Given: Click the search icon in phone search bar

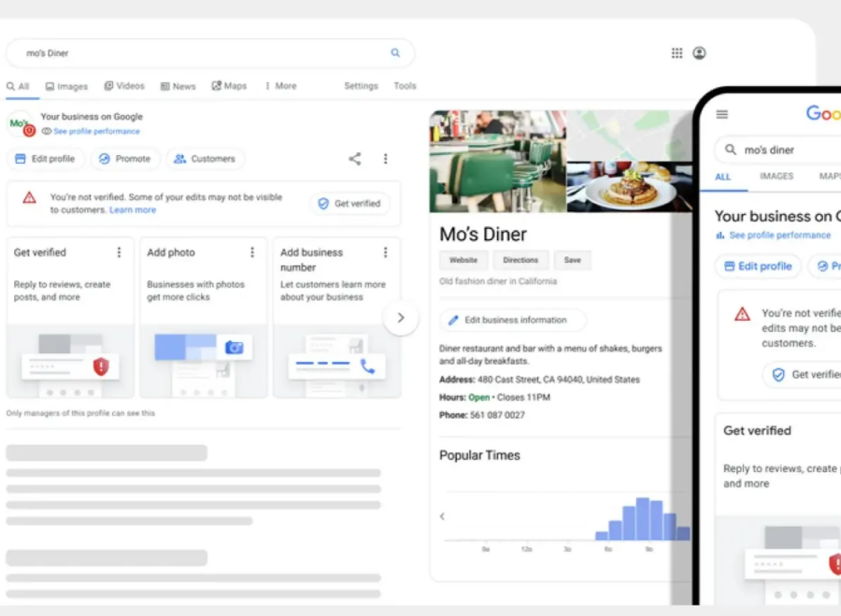Looking at the screenshot, I should pos(731,150).
